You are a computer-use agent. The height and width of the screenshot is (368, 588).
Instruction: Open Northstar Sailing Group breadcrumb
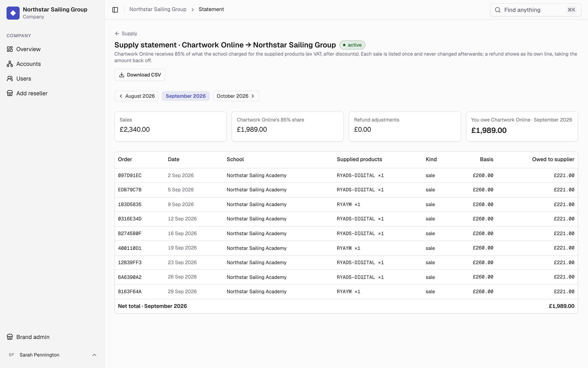click(x=158, y=9)
